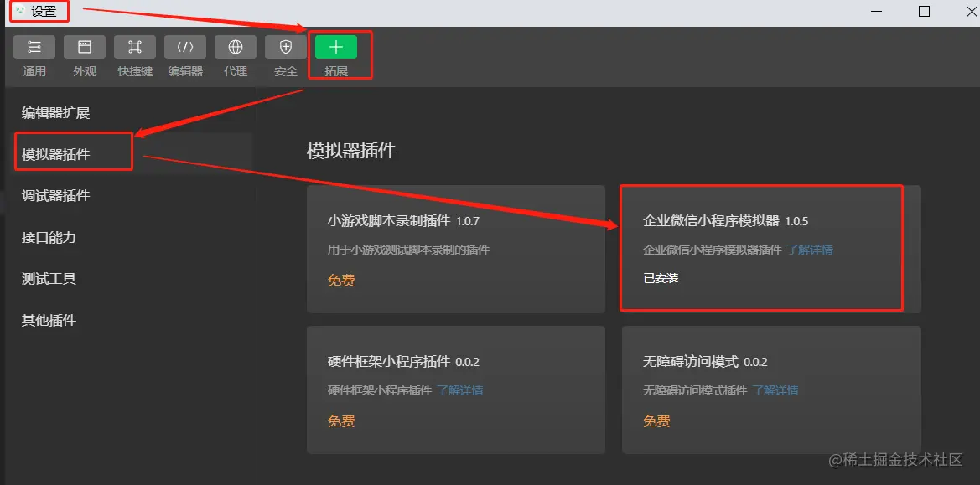The height and width of the screenshot is (485, 980).
Task: Click the 无障碍访问模式 card title
Action: point(691,361)
